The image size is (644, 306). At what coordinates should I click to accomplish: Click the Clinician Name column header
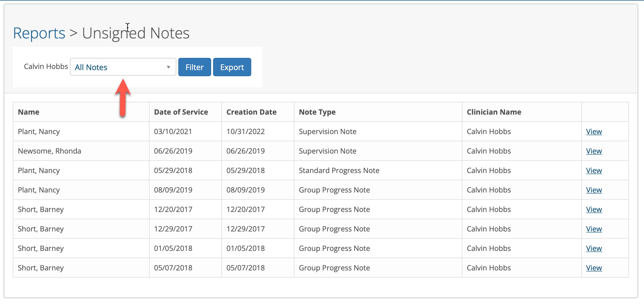pos(494,112)
